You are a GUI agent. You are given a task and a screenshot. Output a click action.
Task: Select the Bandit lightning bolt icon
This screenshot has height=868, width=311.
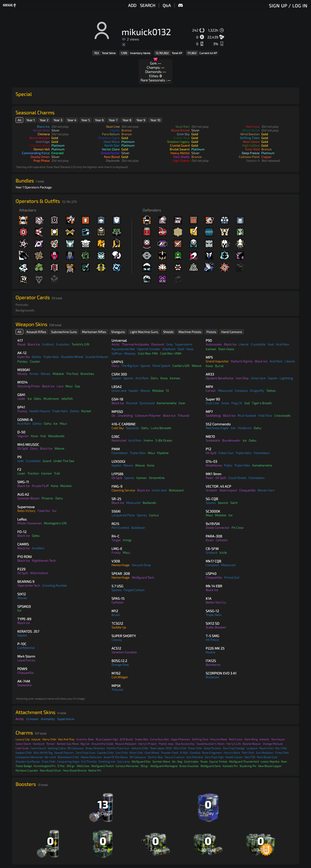pos(193,232)
